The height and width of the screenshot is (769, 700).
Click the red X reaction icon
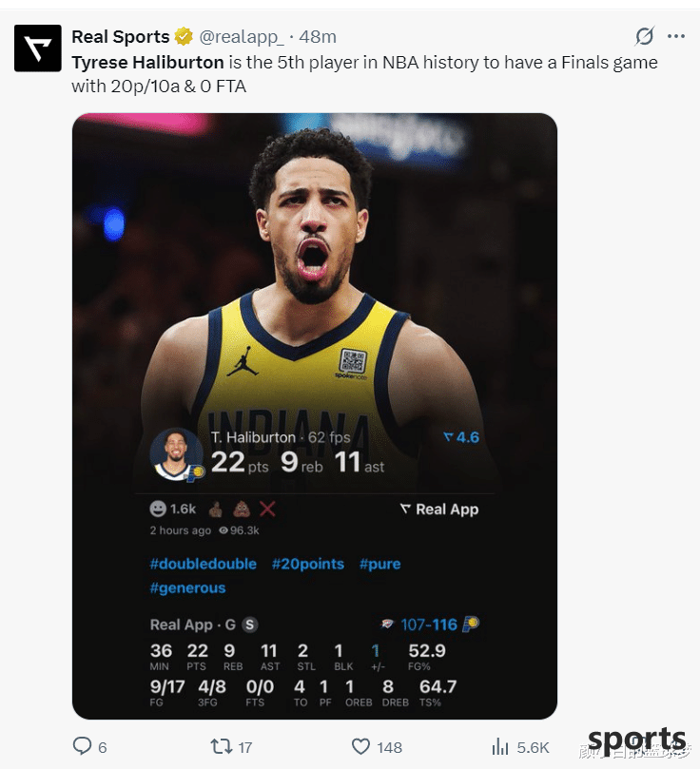click(267, 509)
